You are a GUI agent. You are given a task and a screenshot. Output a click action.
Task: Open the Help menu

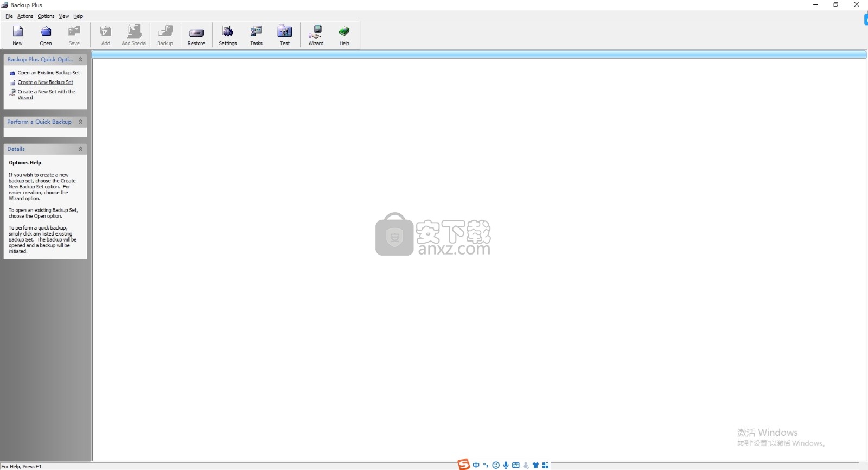point(78,16)
